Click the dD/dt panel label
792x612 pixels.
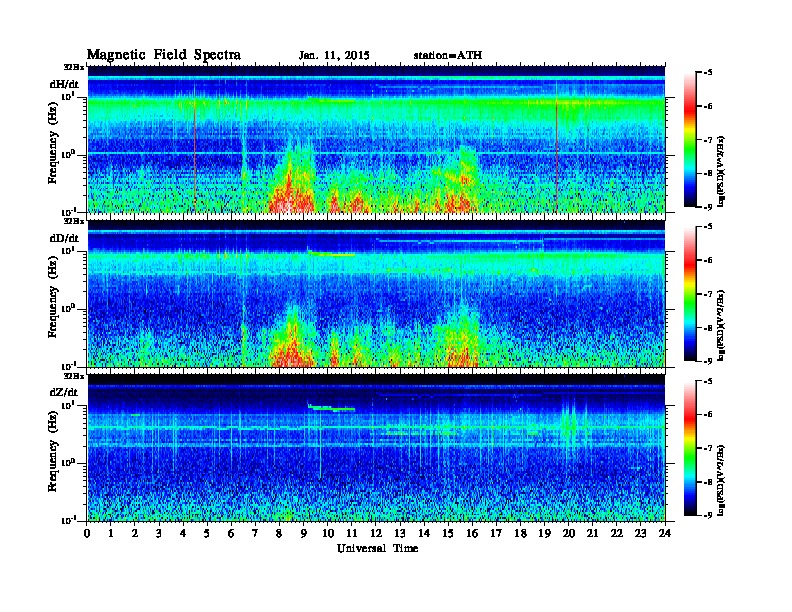coord(64,238)
